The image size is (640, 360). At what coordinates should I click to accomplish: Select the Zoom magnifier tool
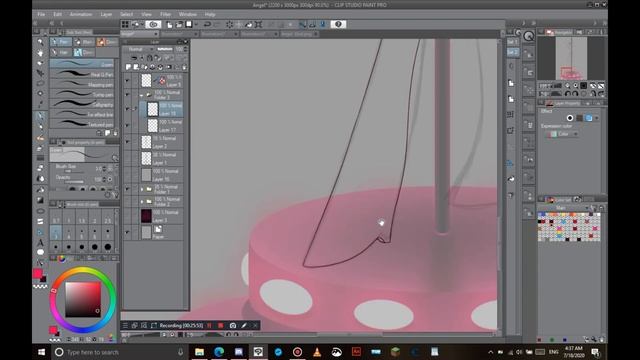(x=40, y=42)
